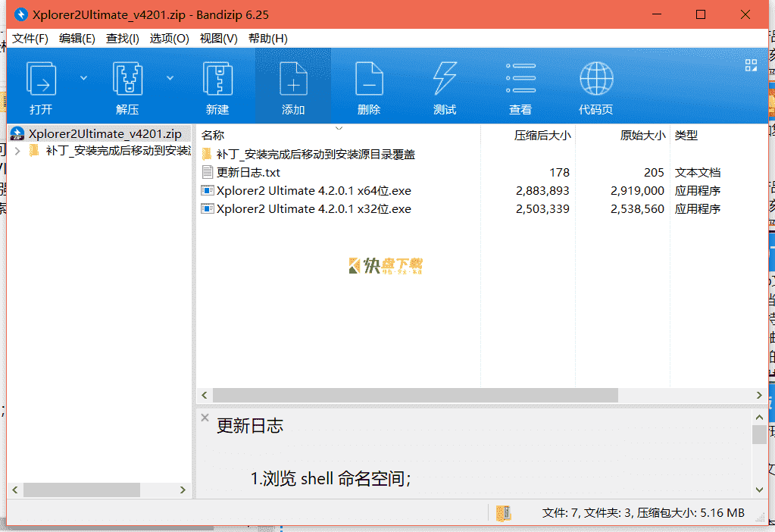Click the file list horizontal scrollbar thumb

click(x=415, y=395)
